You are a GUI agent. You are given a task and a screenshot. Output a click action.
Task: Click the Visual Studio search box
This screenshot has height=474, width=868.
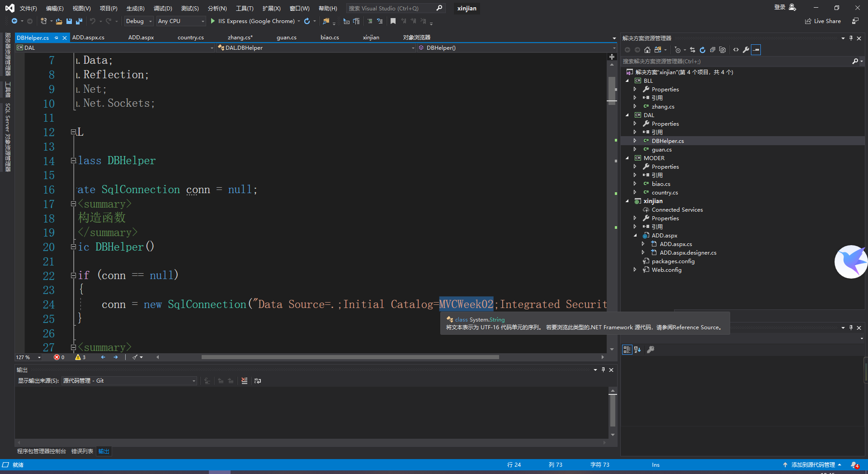(x=396, y=8)
